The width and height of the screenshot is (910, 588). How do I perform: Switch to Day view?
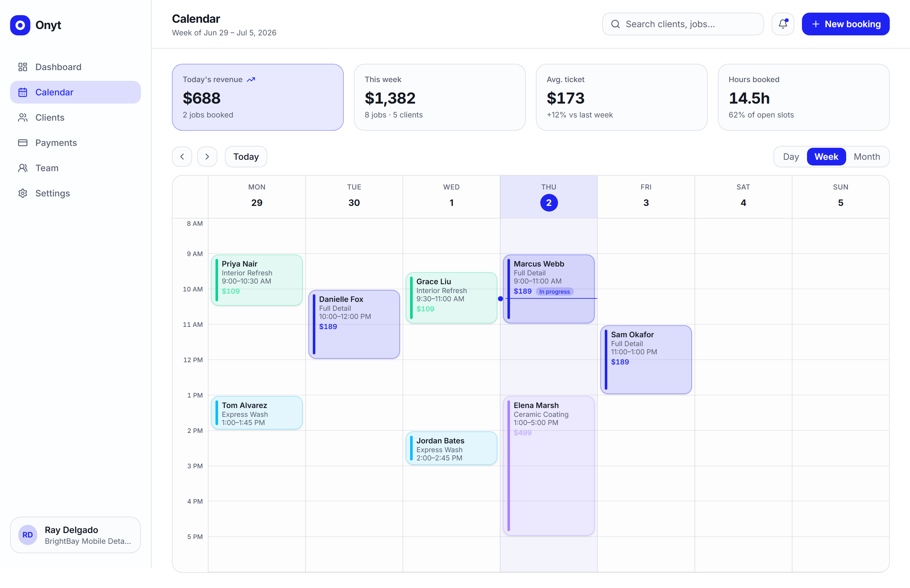point(791,157)
